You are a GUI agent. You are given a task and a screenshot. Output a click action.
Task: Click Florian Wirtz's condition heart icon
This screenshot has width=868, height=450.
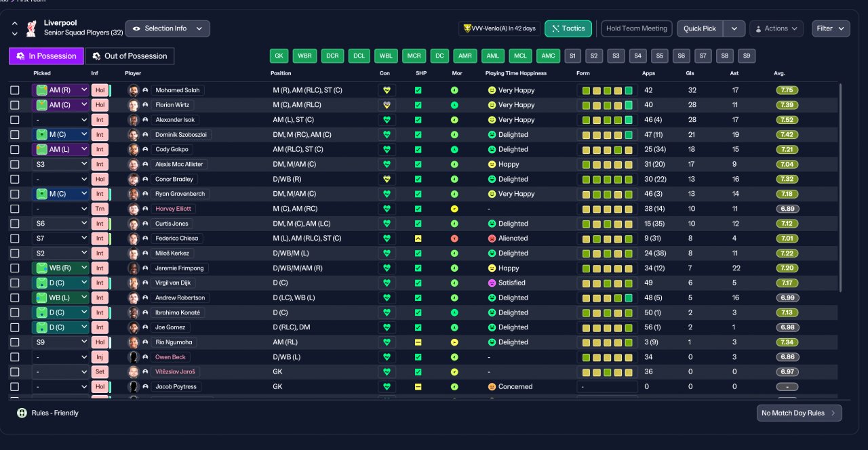pos(387,105)
